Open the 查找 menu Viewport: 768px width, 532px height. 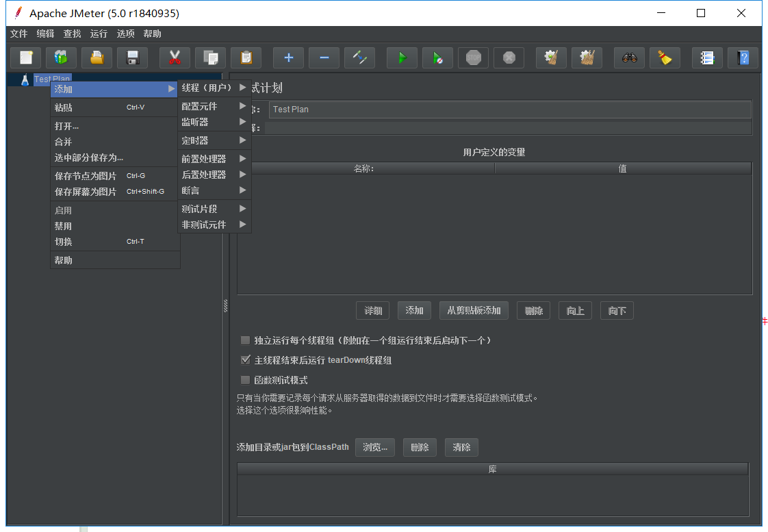[x=72, y=34]
